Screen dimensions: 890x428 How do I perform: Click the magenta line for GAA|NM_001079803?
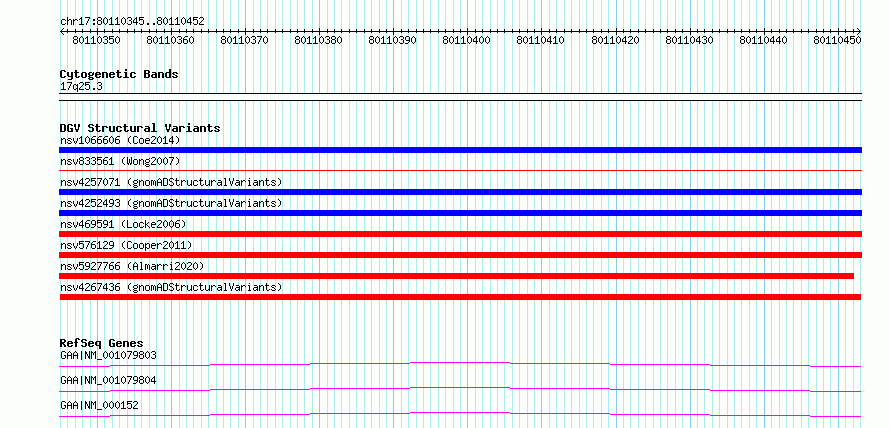(460, 364)
